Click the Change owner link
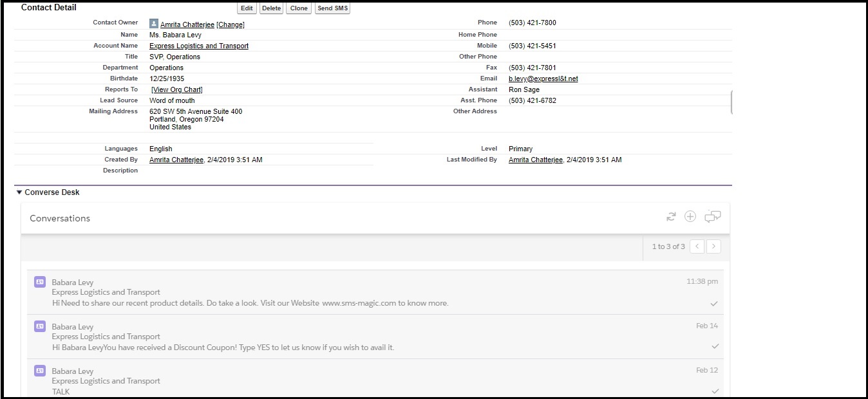 click(231, 24)
